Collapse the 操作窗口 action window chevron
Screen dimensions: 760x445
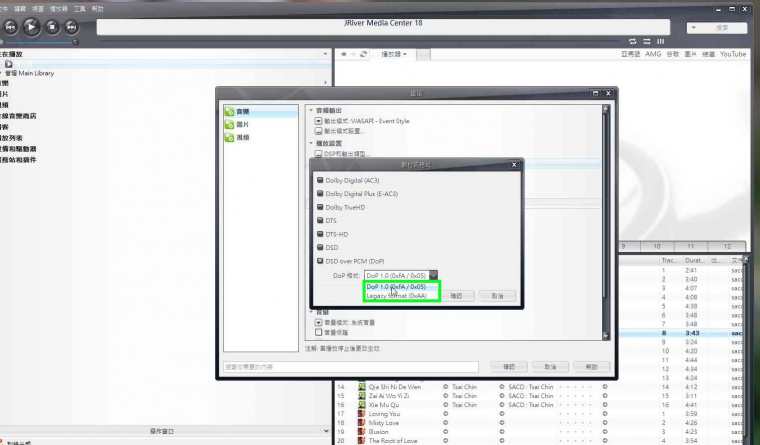point(325,431)
